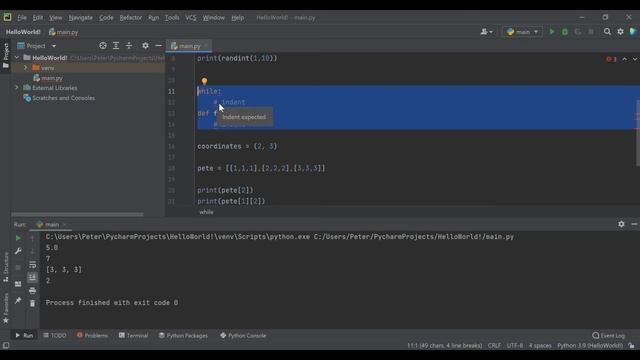The image size is (640, 360).
Task: Go to previous highlighted error arrow
Action: coord(624,59)
